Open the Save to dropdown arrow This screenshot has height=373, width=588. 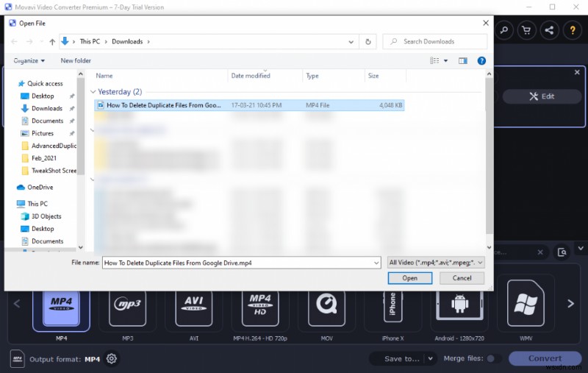coord(431,359)
